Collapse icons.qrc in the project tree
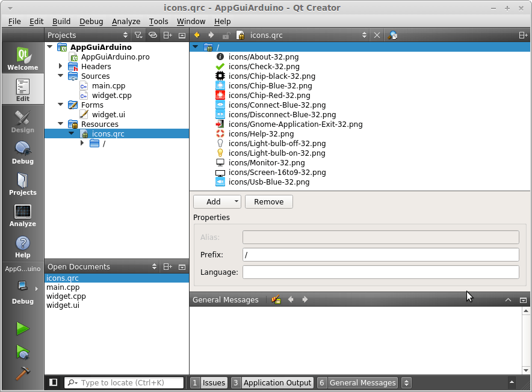Viewport: 532px width, 392px height. click(72, 133)
